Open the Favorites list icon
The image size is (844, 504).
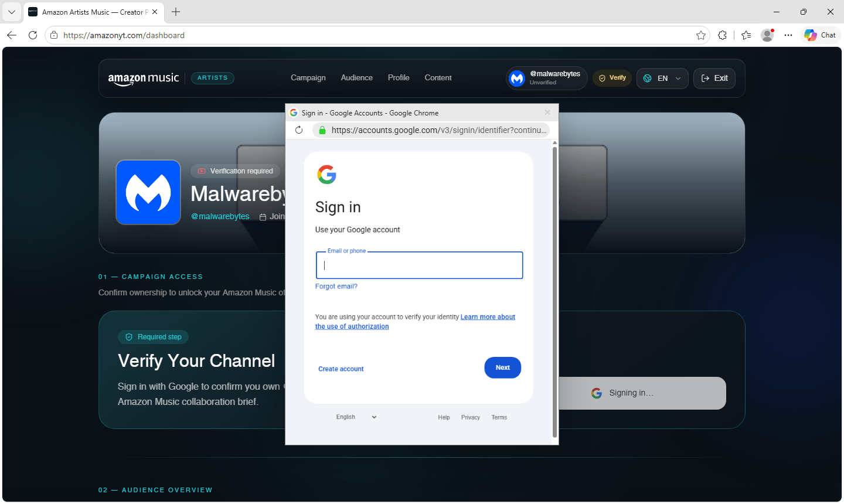pyautogui.click(x=746, y=35)
